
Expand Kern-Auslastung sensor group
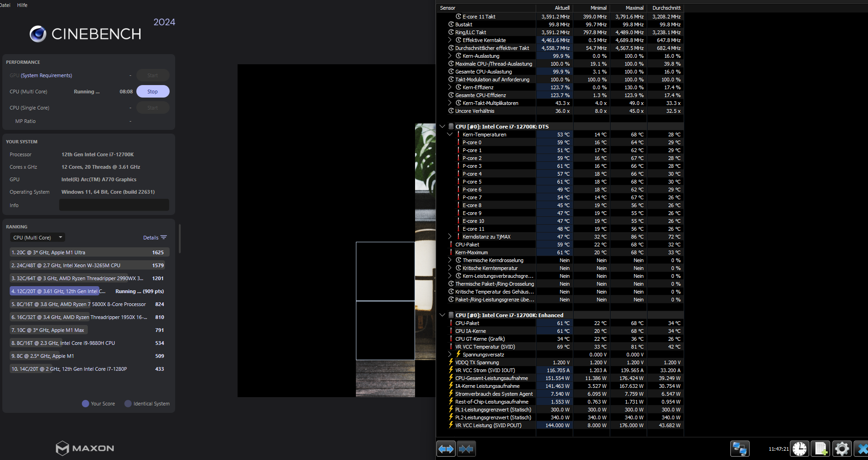click(x=450, y=55)
